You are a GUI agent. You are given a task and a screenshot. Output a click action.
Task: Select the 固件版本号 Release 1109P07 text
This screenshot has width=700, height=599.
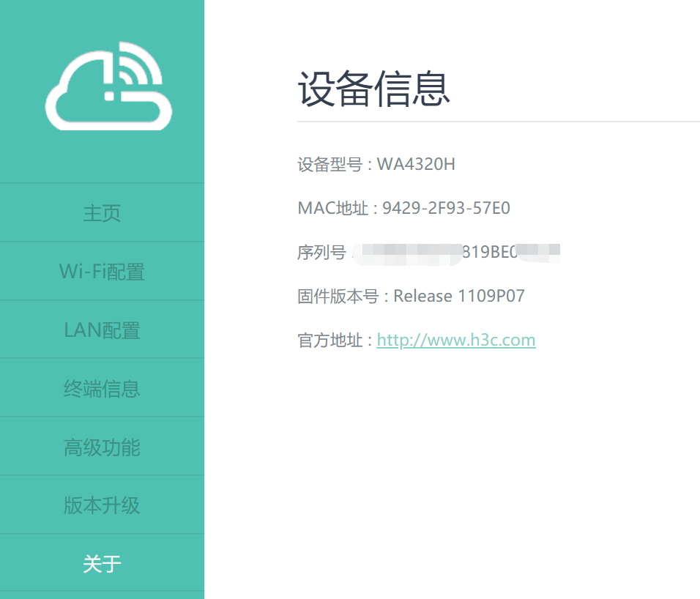(412, 296)
